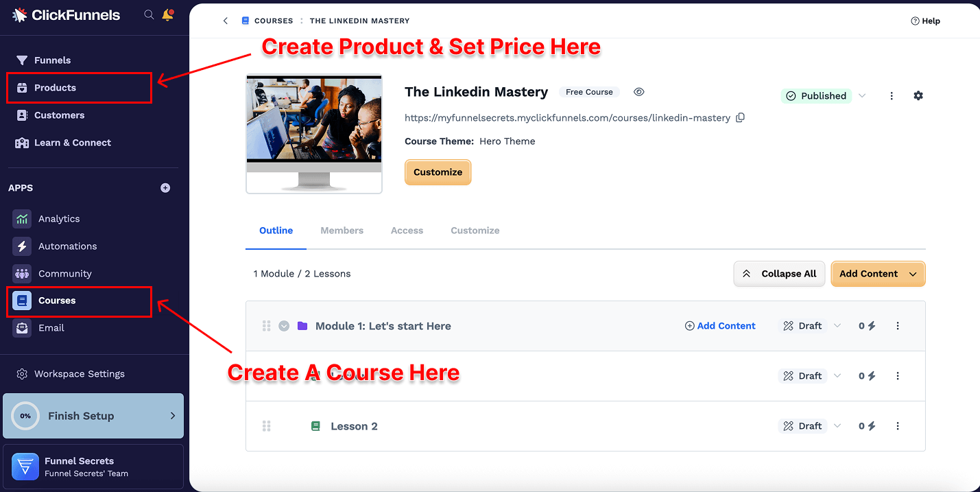Open the Community app in the sidebar

[x=64, y=273]
